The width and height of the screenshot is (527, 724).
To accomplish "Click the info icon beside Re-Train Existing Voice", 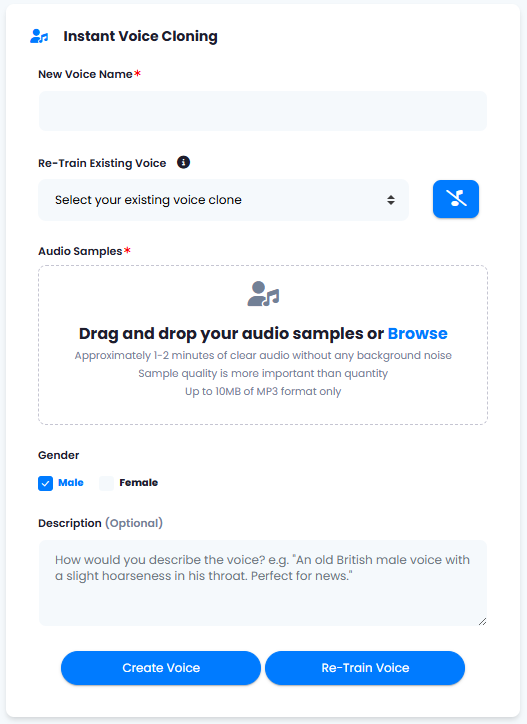I will tap(183, 163).
